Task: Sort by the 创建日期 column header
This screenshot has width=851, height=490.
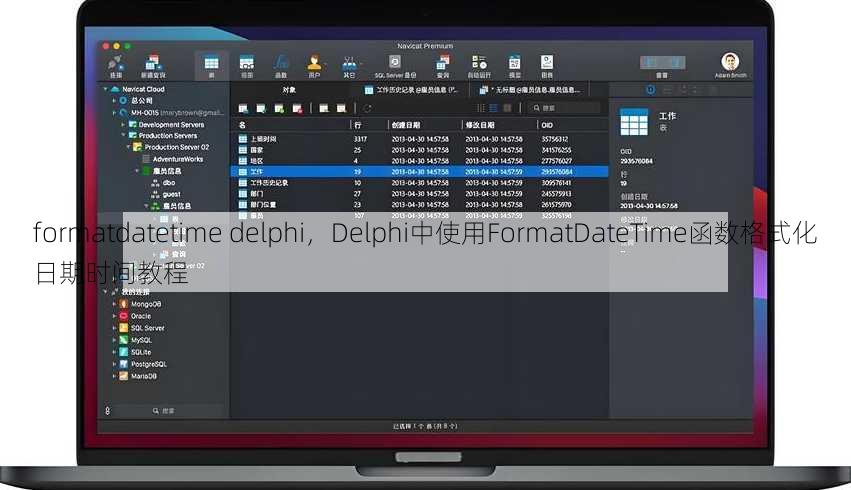Action: click(406, 125)
